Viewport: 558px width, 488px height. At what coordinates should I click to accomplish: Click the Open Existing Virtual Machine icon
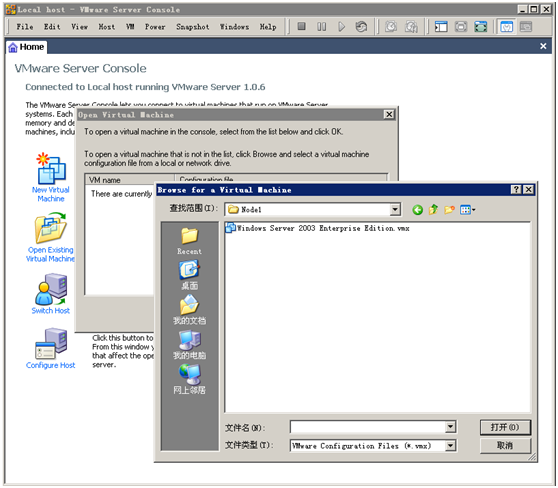coord(51,228)
